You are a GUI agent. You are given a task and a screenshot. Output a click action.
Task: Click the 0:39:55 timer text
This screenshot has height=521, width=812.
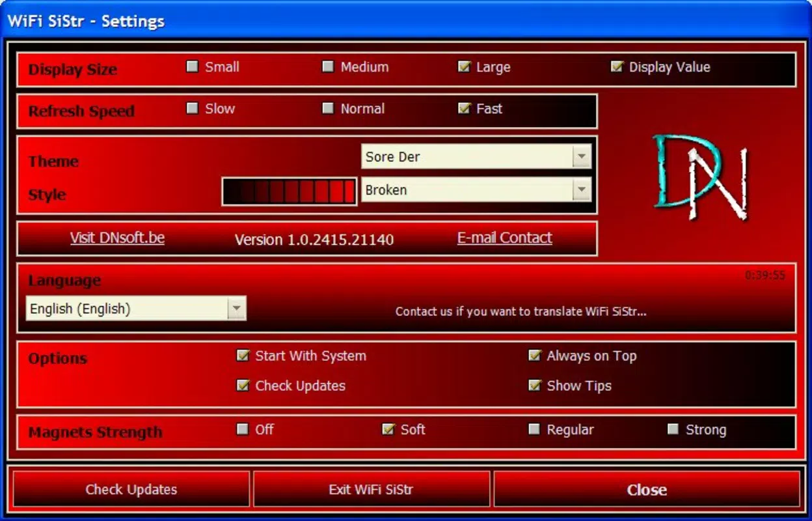(765, 275)
